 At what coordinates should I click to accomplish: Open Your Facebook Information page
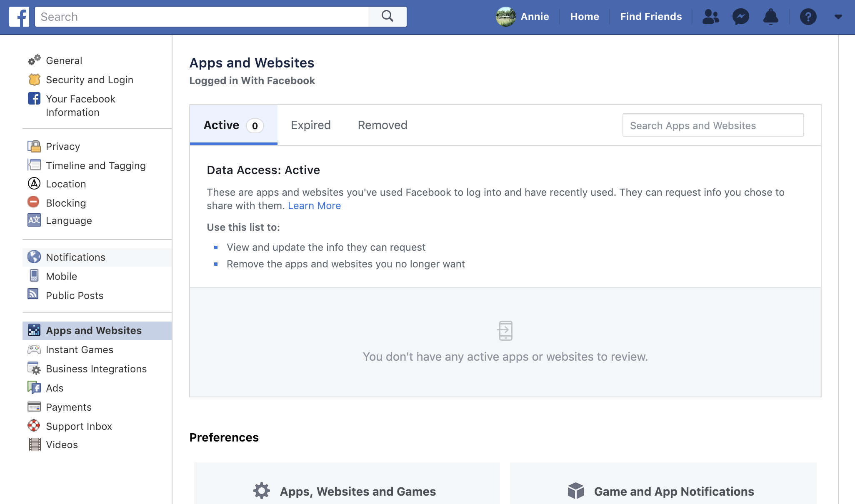(81, 106)
